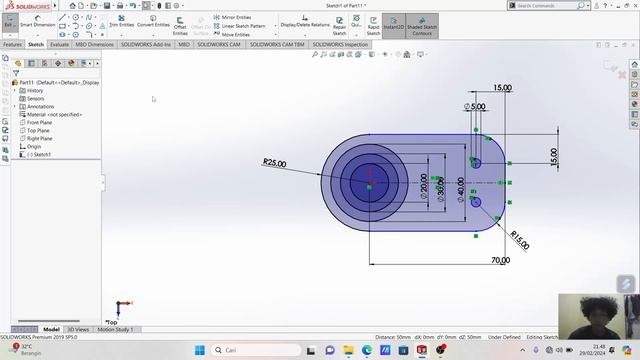This screenshot has height=360, width=640.
Task: Click Zoom to Fit in the view toolbar
Action: click(315, 54)
